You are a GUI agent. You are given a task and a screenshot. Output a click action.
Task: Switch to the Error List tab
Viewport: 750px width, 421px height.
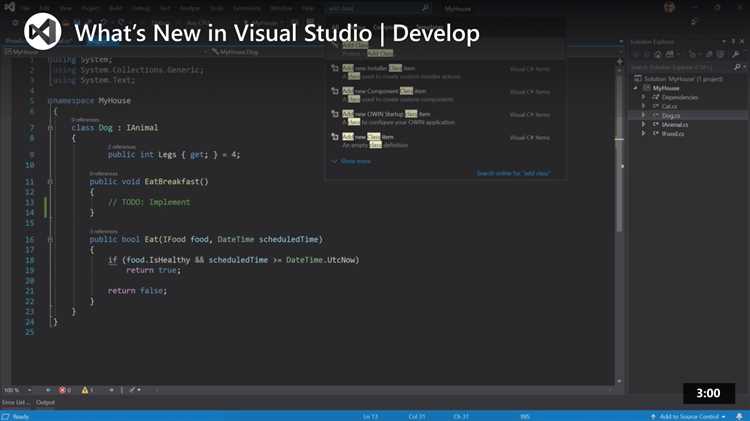(x=15, y=402)
